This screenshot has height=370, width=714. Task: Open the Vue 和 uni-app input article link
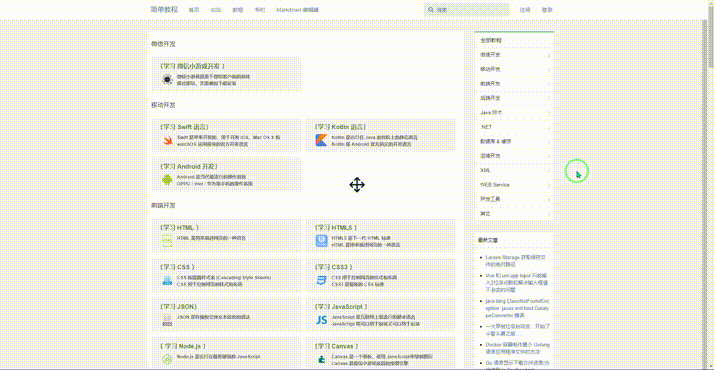[516, 283]
